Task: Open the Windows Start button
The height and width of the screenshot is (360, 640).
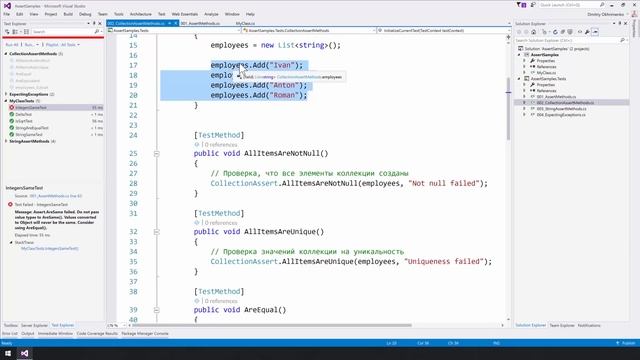Action: click(8, 353)
